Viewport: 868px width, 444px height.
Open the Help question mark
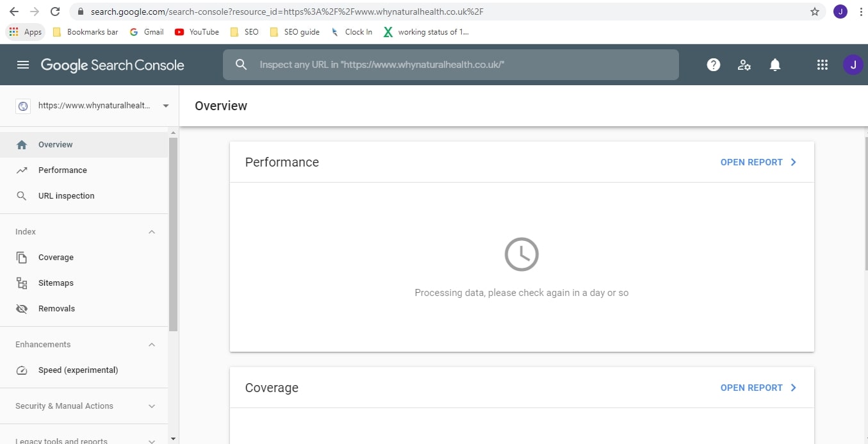(x=713, y=64)
